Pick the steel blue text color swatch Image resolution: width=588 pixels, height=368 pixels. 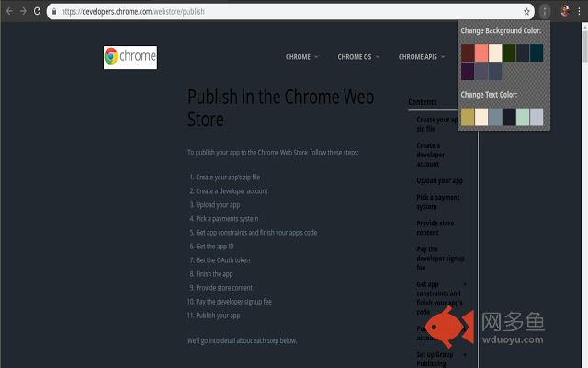(x=495, y=117)
